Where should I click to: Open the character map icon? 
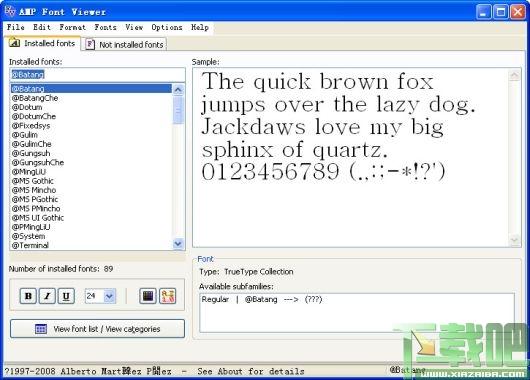(167, 296)
